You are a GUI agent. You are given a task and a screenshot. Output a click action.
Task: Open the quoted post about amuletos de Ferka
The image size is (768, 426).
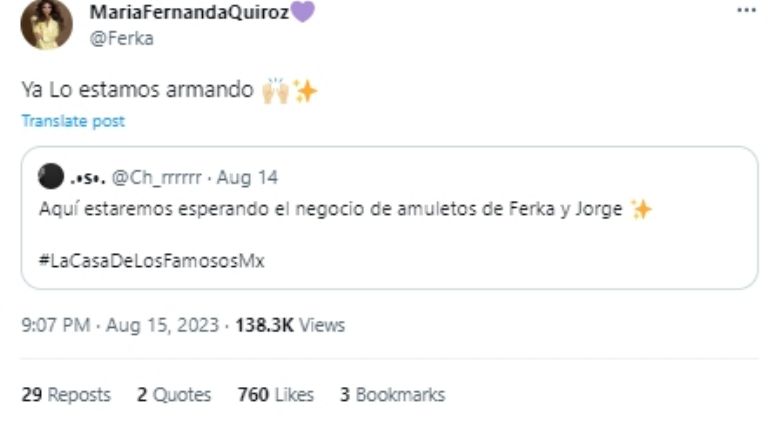coord(389,218)
